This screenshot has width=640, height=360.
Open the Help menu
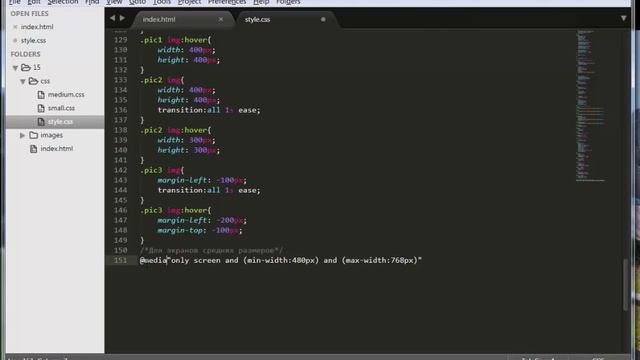click(x=261, y=2)
